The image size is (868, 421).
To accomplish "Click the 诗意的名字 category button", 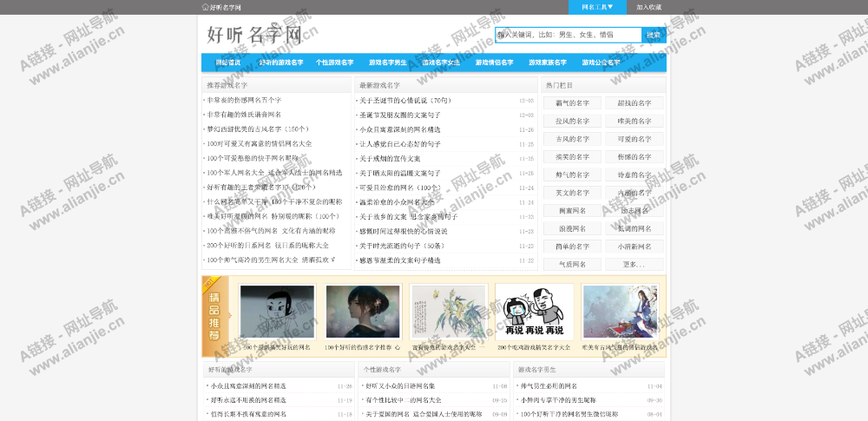I will (x=635, y=175).
